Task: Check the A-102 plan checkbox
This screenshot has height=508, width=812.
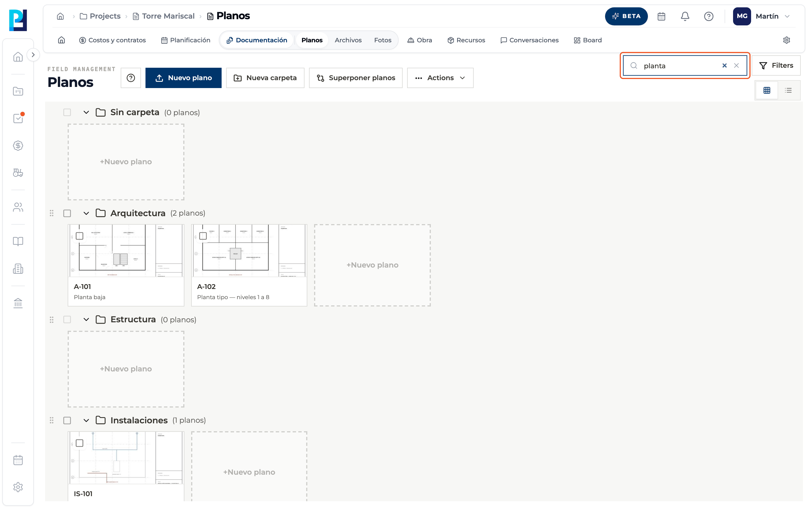Action: pos(203,236)
